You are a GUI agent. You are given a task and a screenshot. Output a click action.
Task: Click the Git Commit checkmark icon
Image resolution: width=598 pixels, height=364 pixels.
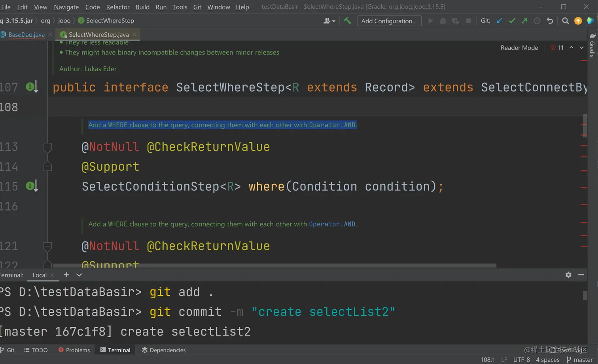tap(512, 21)
